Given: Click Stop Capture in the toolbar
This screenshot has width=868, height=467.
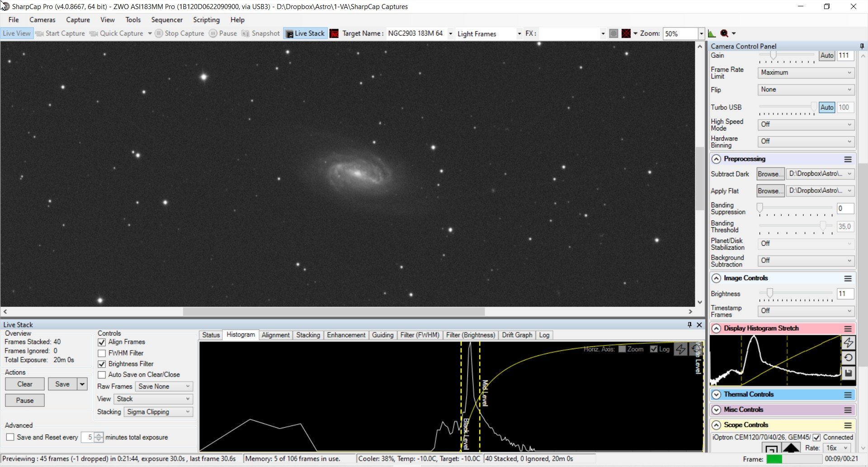Looking at the screenshot, I should (x=179, y=33).
